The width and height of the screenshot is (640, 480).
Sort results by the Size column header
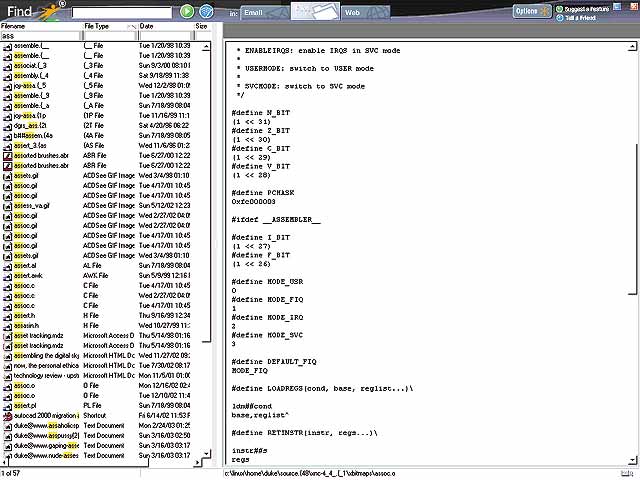coord(202,26)
